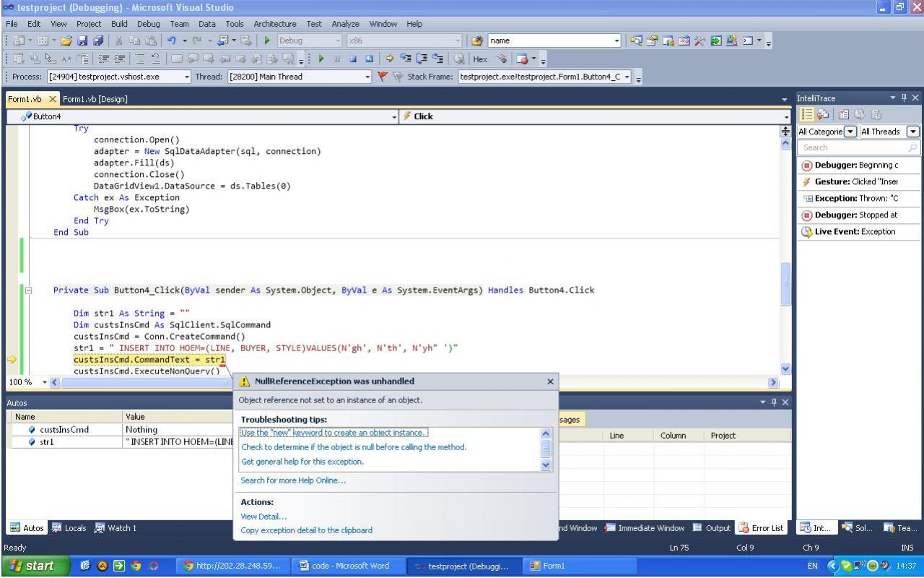Pin the IntelliTrace panel
Viewport: 924px width, 578px height.
tap(904, 98)
